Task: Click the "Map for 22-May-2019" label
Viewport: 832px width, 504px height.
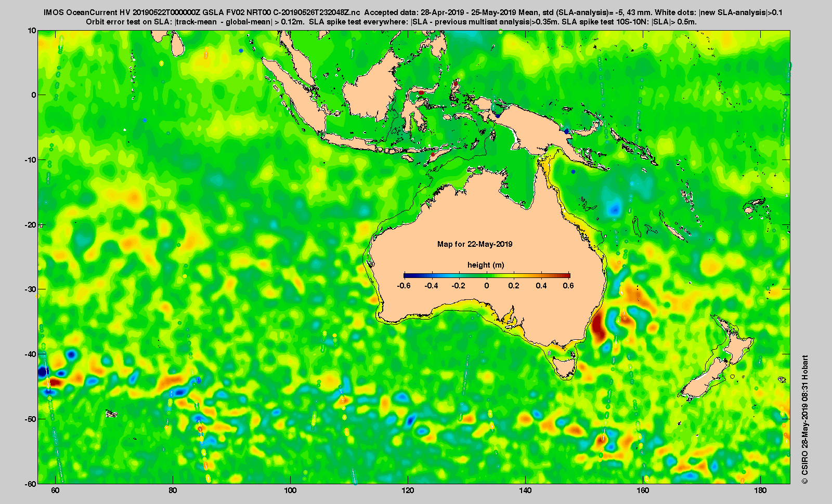Action: [x=475, y=244]
